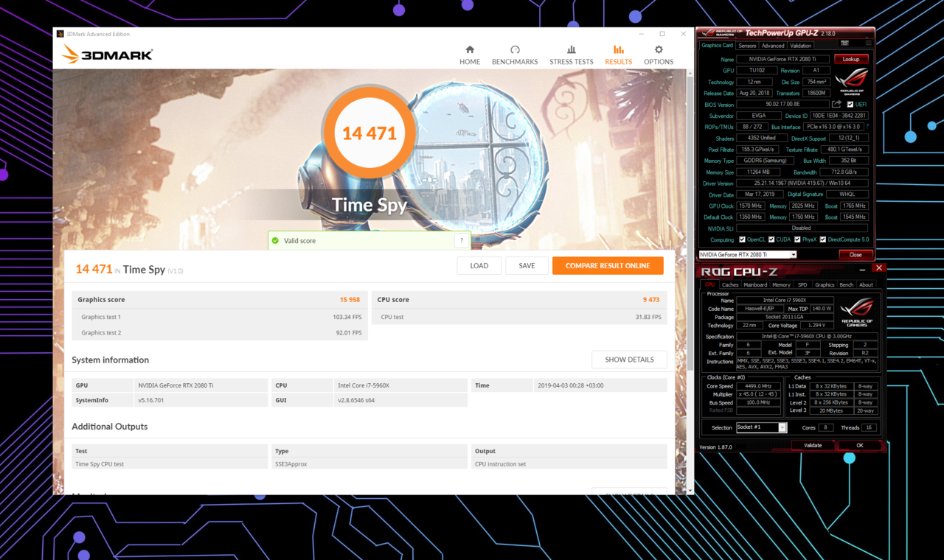Click the SAVE button in 3DMark

527,265
